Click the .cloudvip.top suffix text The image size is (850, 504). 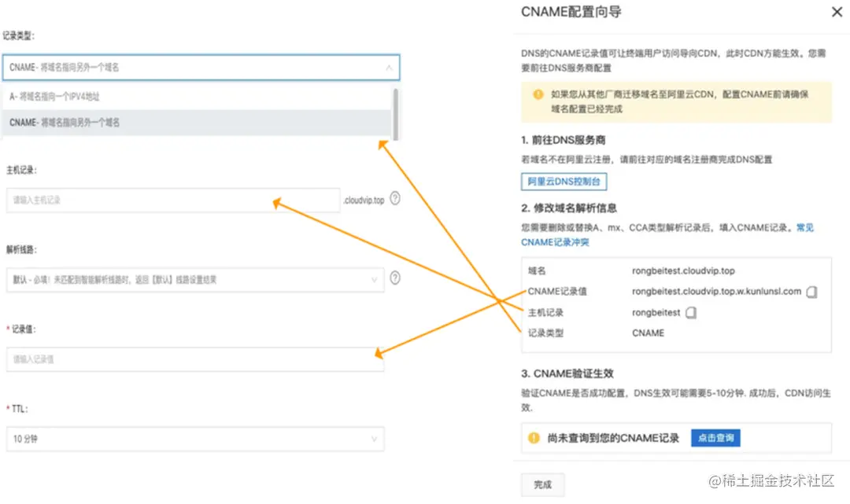click(x=364, y=200)
